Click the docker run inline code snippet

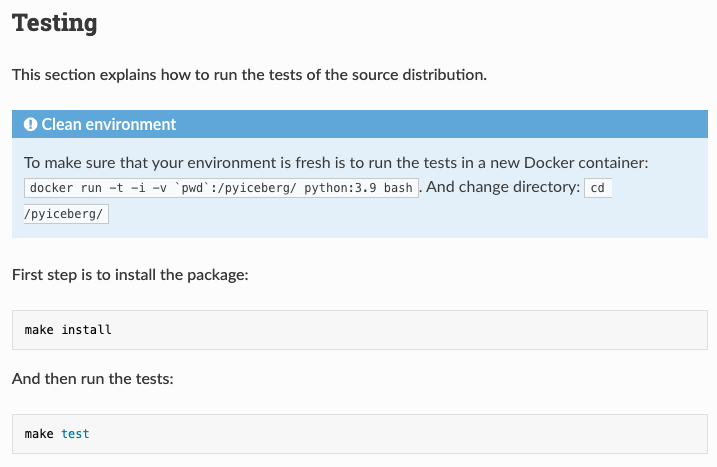coord(221,188)
